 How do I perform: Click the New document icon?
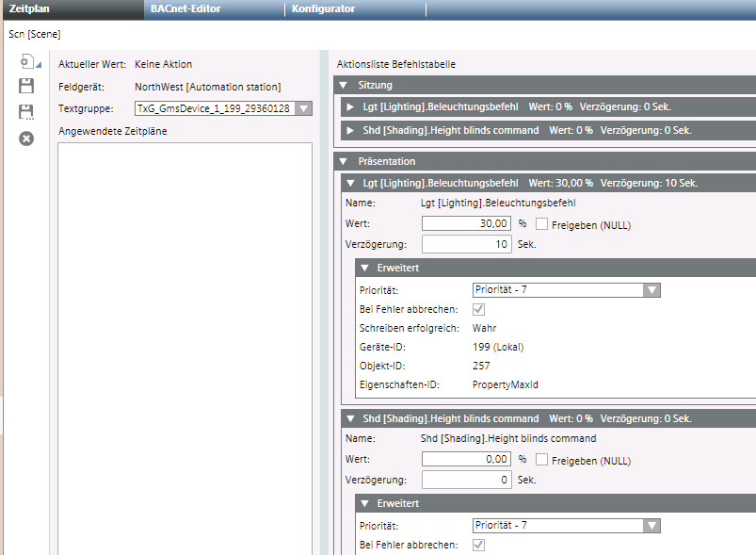(25, 63)
